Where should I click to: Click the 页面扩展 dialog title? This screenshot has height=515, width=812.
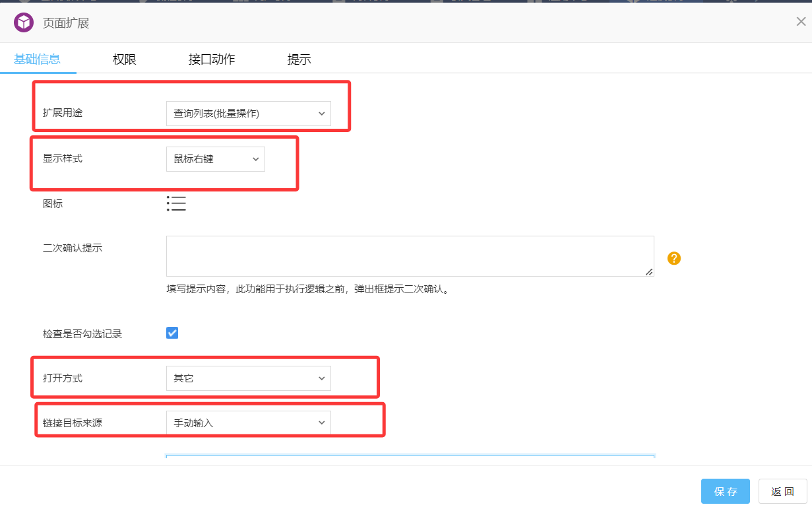coord(66,23)
